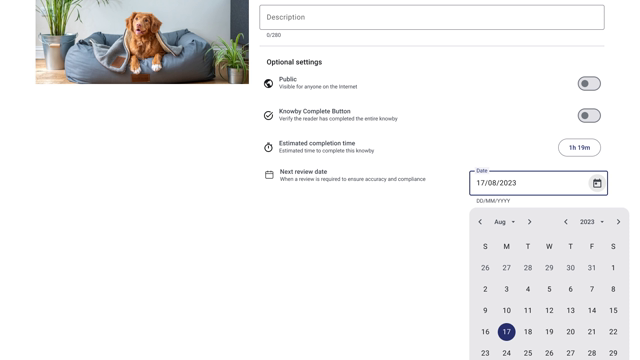The height and width of the screenshot is (360, 640).
Task: Click the 'Estimated completion time' label
Action: pos(317,143)
